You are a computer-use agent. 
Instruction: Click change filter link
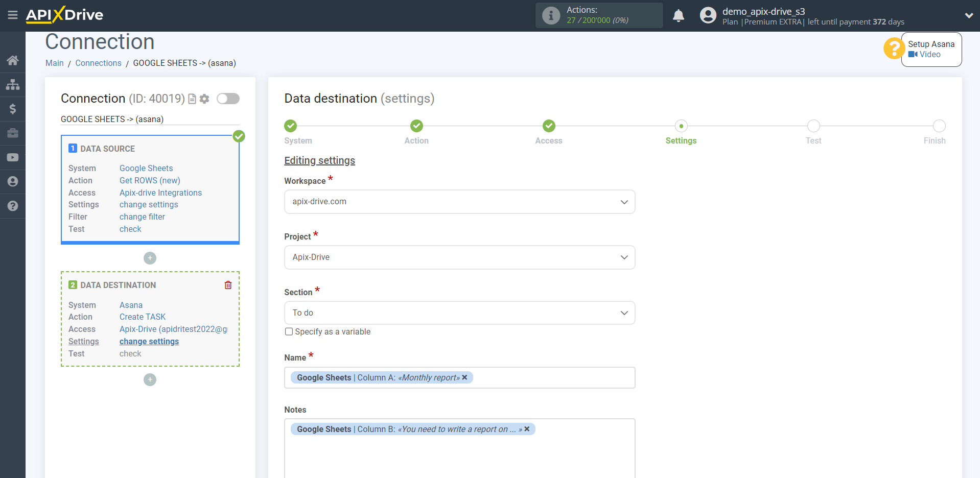(x=142, y=217)
